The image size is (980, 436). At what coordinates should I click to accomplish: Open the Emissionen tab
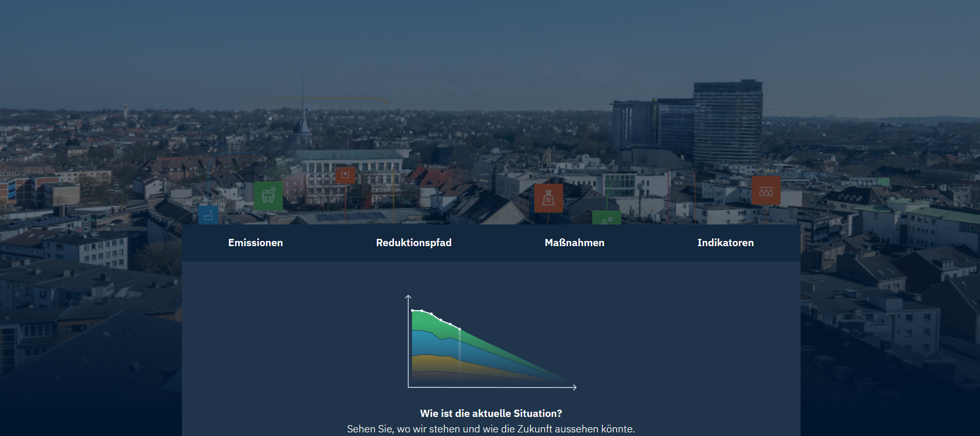[255, 243]
